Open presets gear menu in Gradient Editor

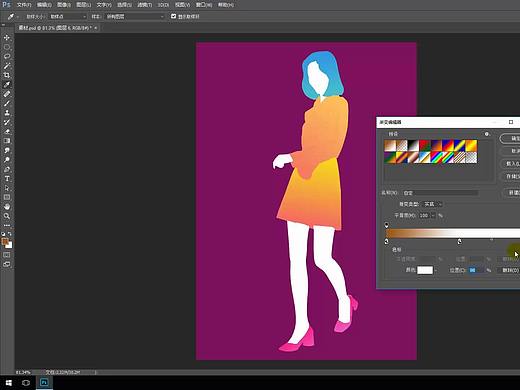pos(487,134)
